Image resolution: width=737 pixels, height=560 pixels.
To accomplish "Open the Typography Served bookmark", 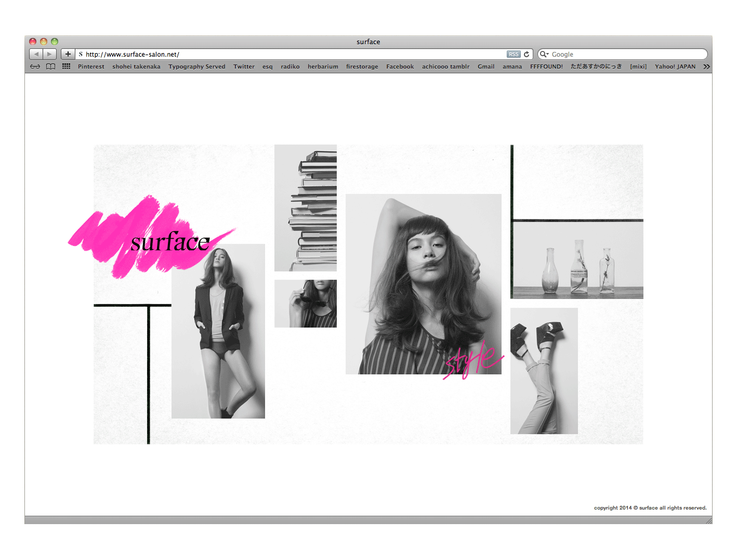I will [x=197, y=67].
